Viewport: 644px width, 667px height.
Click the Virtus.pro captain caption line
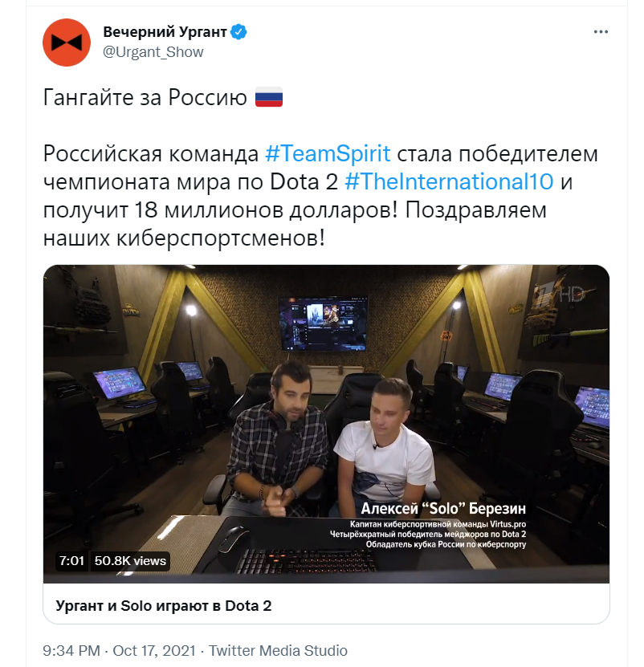point(438,524)
